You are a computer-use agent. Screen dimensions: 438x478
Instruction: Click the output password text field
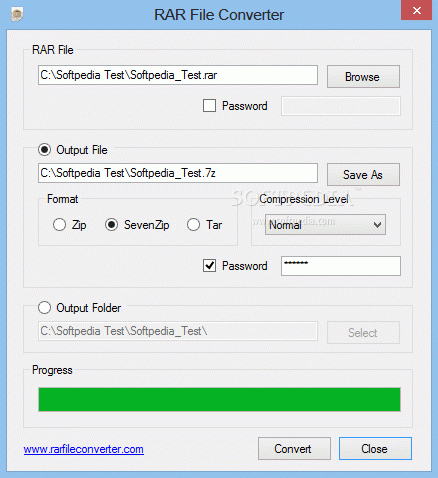click(x=341, y=266)
